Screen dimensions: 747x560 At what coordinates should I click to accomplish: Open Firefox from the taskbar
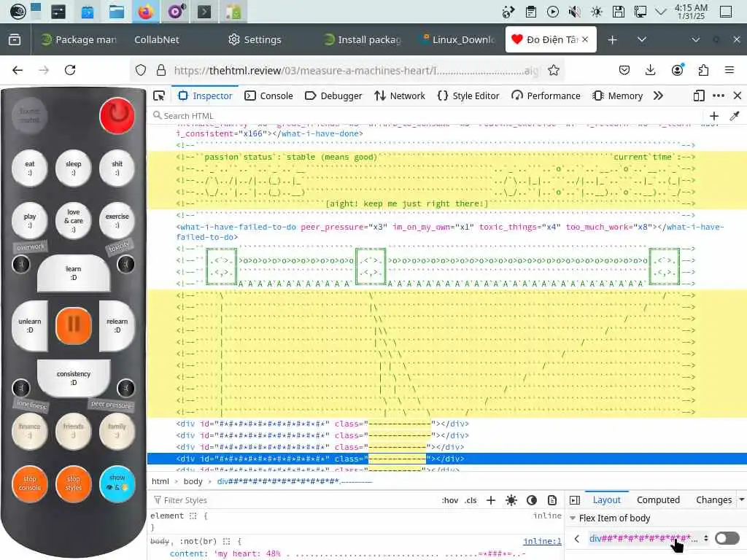coord(146,12)
